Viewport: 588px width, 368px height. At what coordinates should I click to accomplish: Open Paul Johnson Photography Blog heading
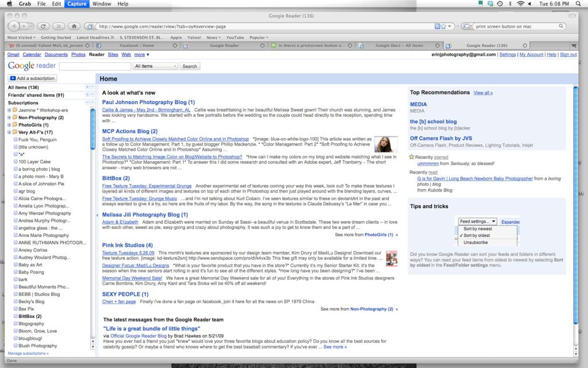(149, 102)
